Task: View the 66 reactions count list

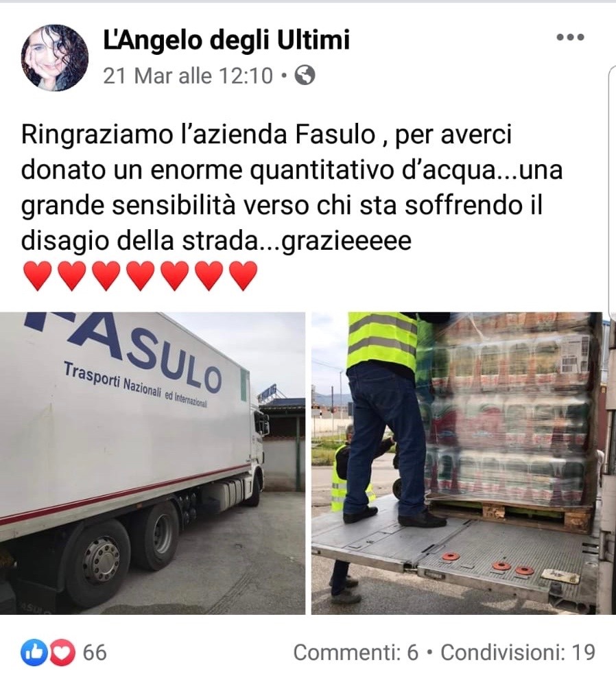Action: [x=95, y=653]
